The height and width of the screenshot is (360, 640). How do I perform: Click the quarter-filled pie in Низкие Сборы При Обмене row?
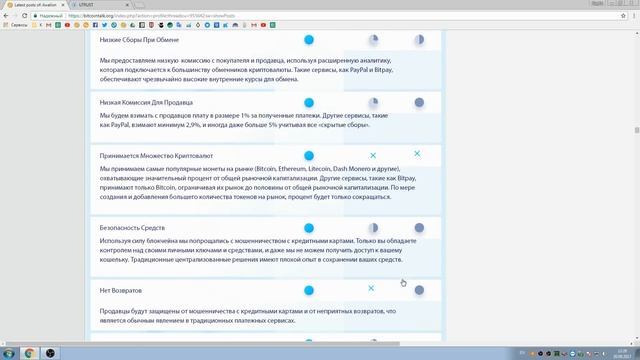pos(373,40)
